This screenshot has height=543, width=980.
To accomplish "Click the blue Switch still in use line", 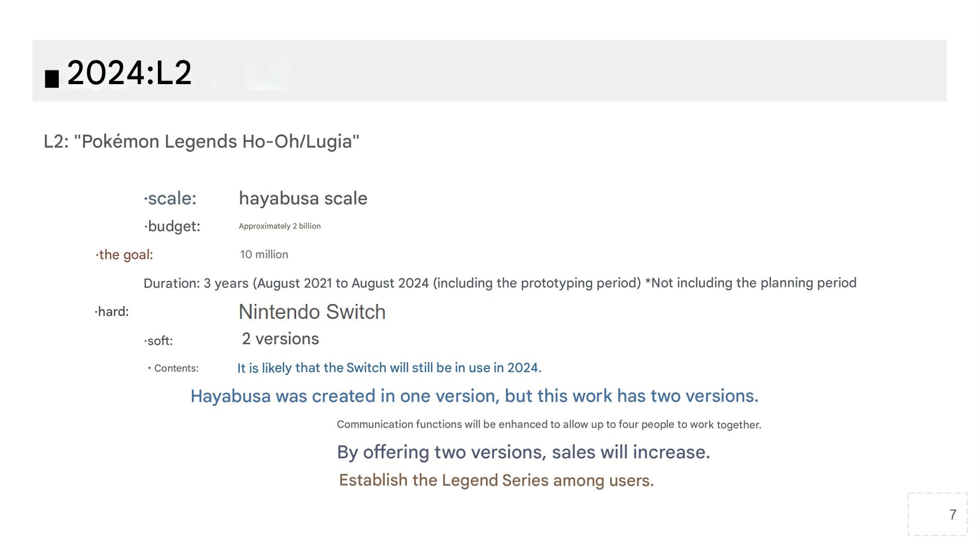I will click(x=389, y=368).
